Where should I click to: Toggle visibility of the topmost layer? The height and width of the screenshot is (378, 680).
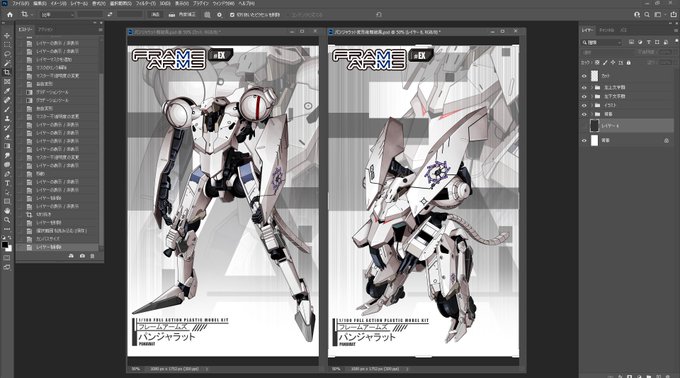(584, 76)
